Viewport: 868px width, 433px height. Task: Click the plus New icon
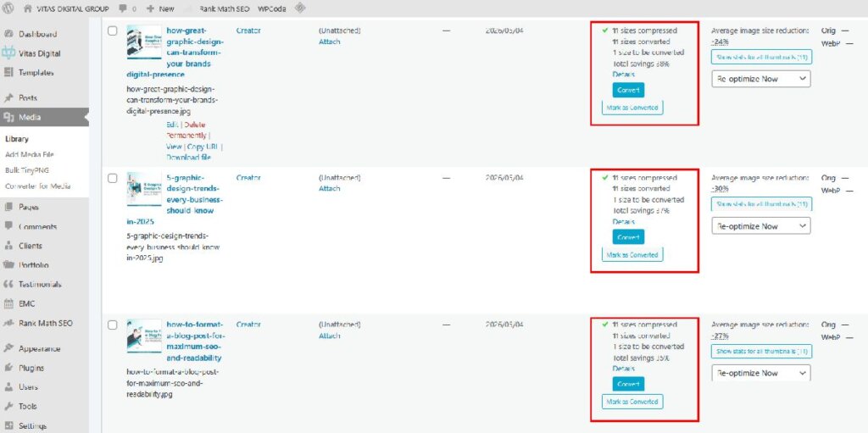tap(151, 8)
